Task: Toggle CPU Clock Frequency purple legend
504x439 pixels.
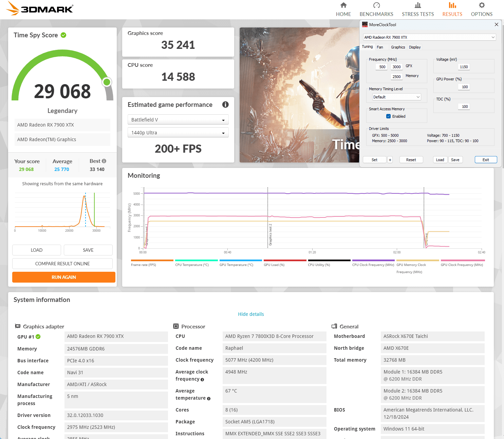Action: [x=373, y=263]
